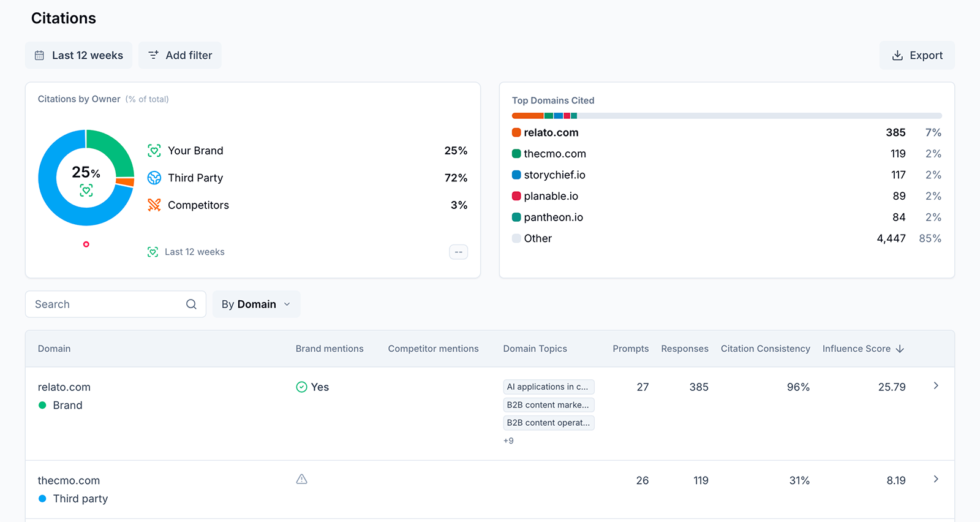Click the Citation Consistency column header
Image resolution: width=980 pixels, height=522 pixels.
765,349
